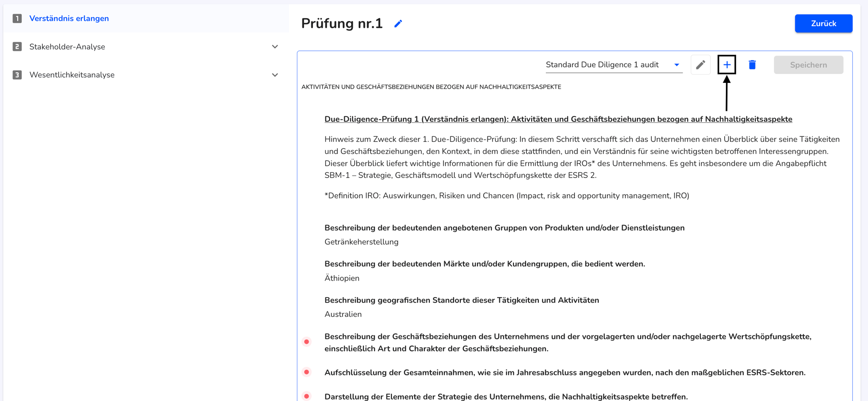
Task: Click the step 1 number badge
Action: pos(17,19)
